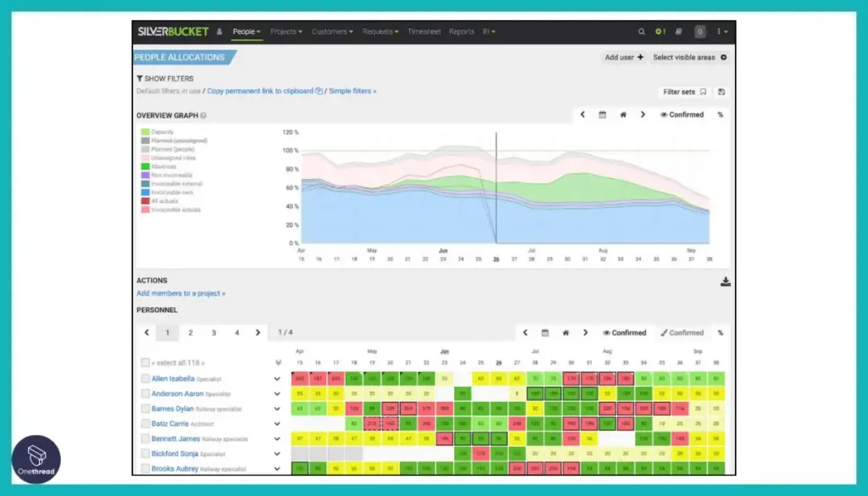Expand the Batiz Carrie row chevron
The width and height of the screenshot is (868, 496).
point(277,424)
